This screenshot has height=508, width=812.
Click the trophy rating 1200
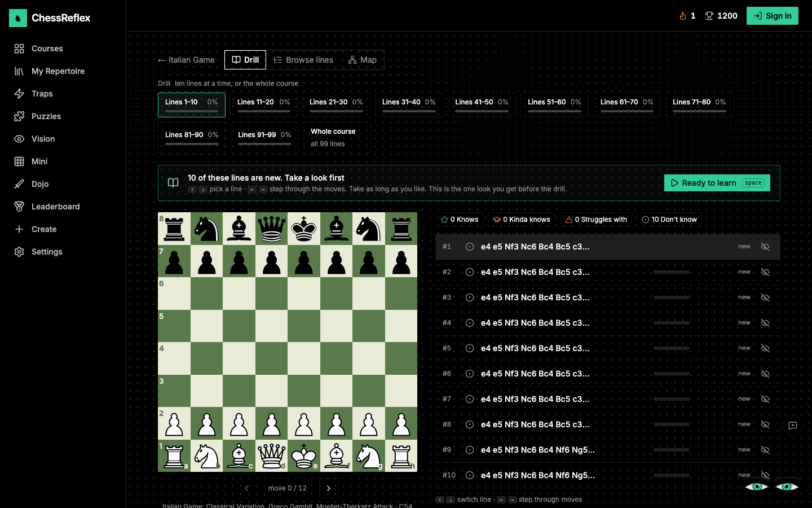[721, 16]
